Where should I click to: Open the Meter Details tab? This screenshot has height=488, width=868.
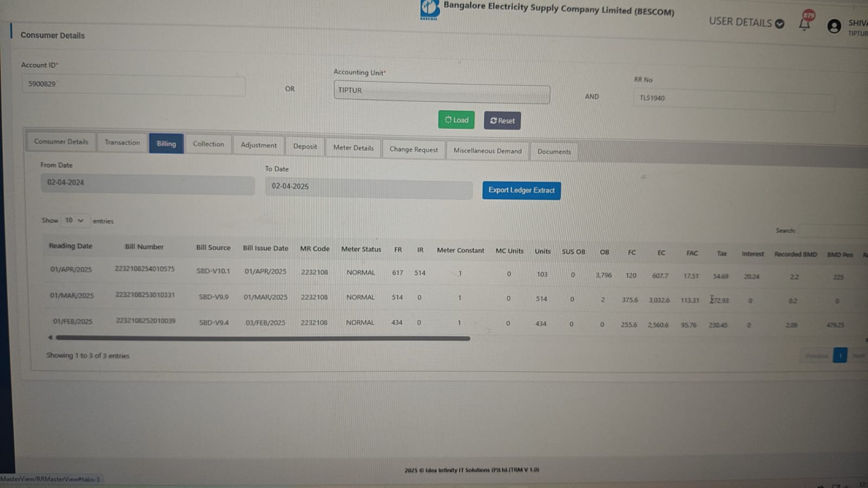(x=353, y=148)
